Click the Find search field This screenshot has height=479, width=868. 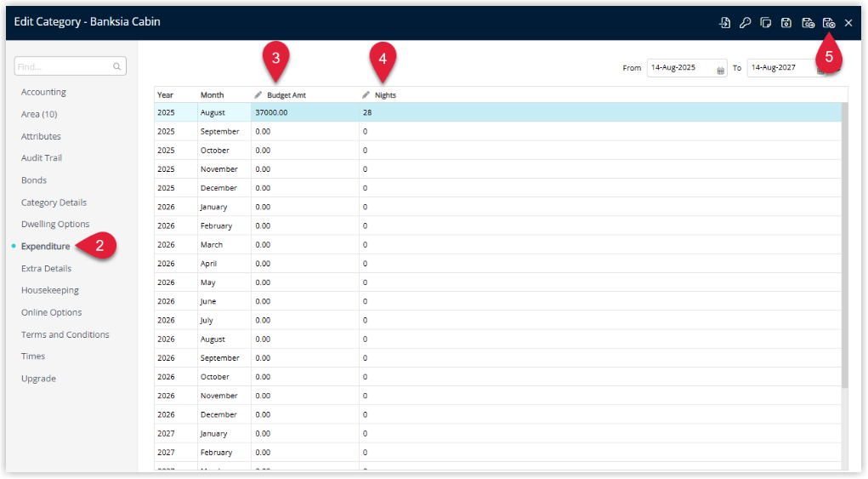point(71,66)
